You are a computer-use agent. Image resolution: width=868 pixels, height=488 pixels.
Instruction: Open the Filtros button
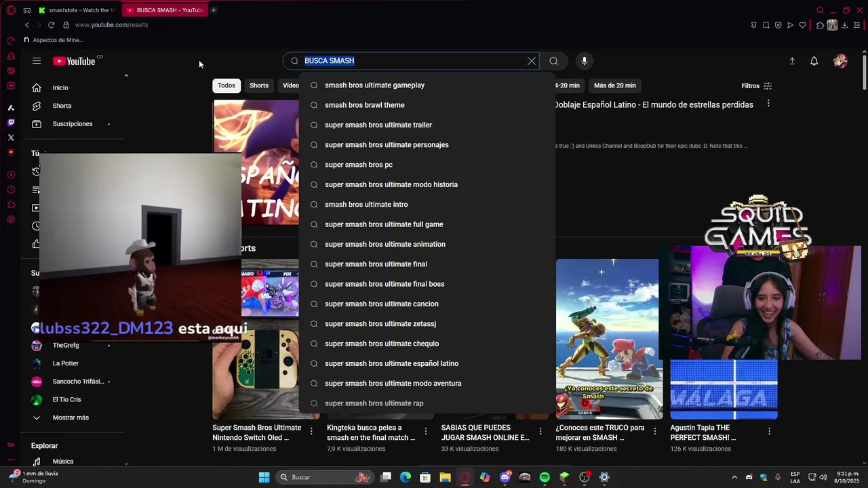click(757, 86)
